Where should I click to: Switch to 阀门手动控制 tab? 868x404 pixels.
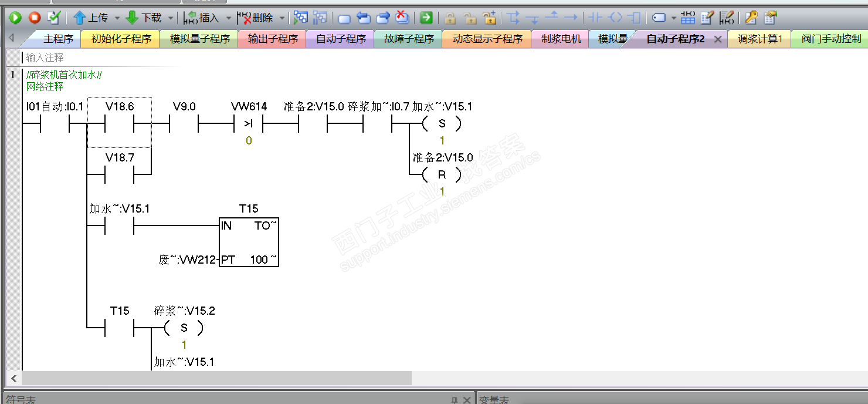click(832, 39)
